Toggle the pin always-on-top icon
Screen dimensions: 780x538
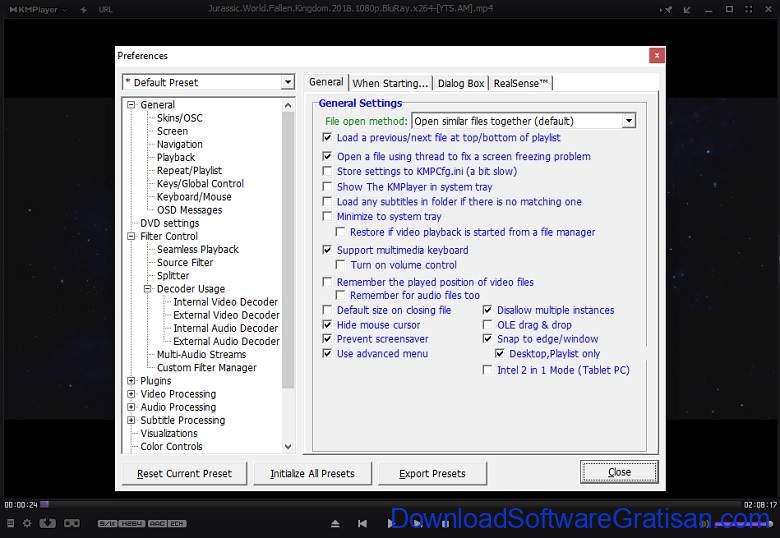click(666, 9)
